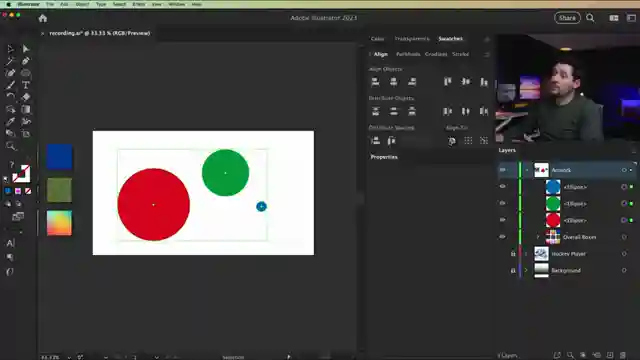The image size is (640, 360).
Task: Click vertical align center icon
Action: coord(466,82)
